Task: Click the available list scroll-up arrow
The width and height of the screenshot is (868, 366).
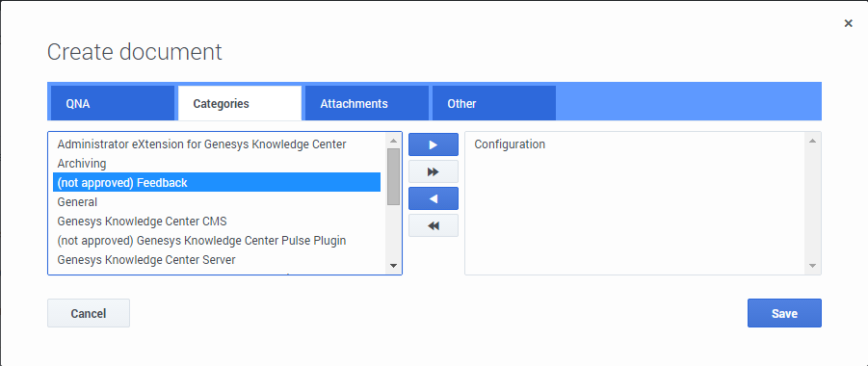Action: click(x=394, y=141)
